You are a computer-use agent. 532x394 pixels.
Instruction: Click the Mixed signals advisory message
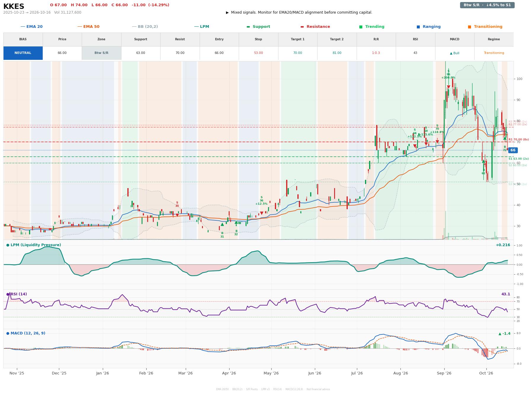coord(299,12)
